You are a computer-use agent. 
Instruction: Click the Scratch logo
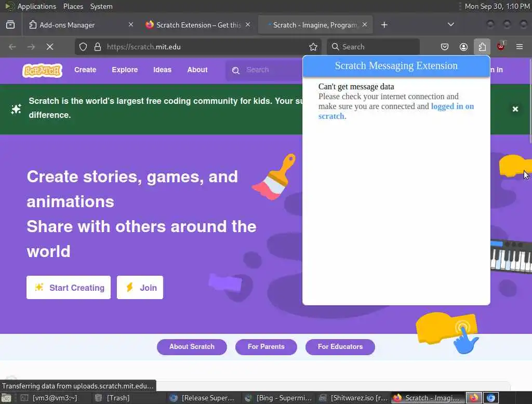43,71
